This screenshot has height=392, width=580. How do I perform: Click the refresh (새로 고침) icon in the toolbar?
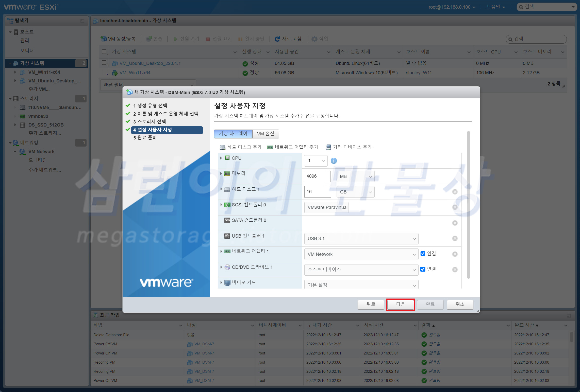click(277, 39)
